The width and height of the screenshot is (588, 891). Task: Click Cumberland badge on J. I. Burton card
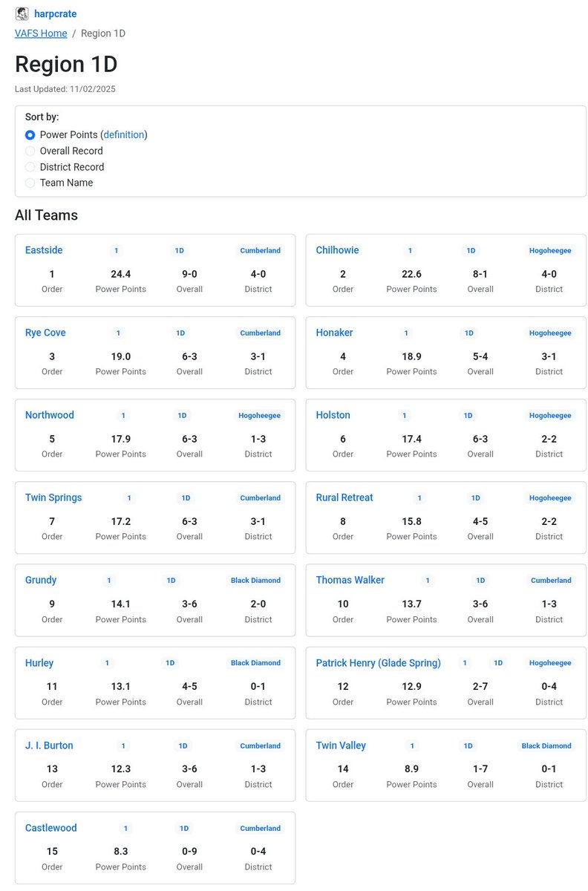[260, 745]
